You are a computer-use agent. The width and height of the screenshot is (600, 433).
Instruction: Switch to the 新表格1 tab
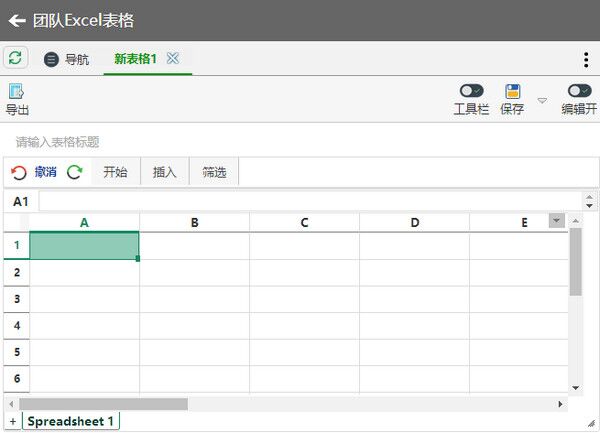[135, 59]
